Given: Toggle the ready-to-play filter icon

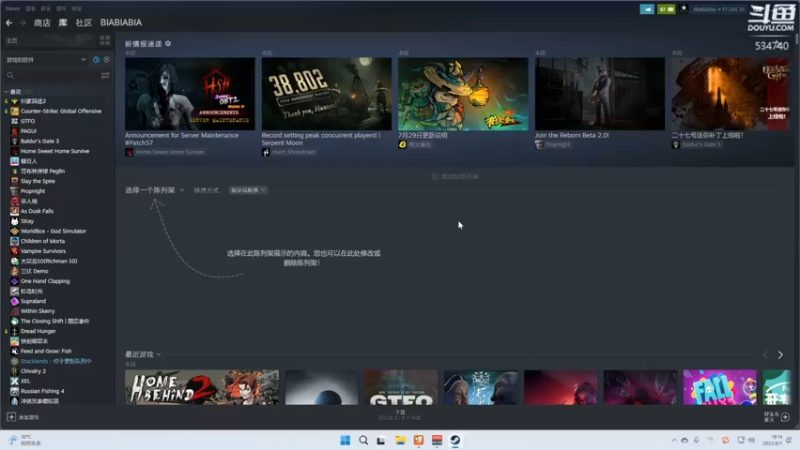Looking at the screenshot, I should point(107,60).
